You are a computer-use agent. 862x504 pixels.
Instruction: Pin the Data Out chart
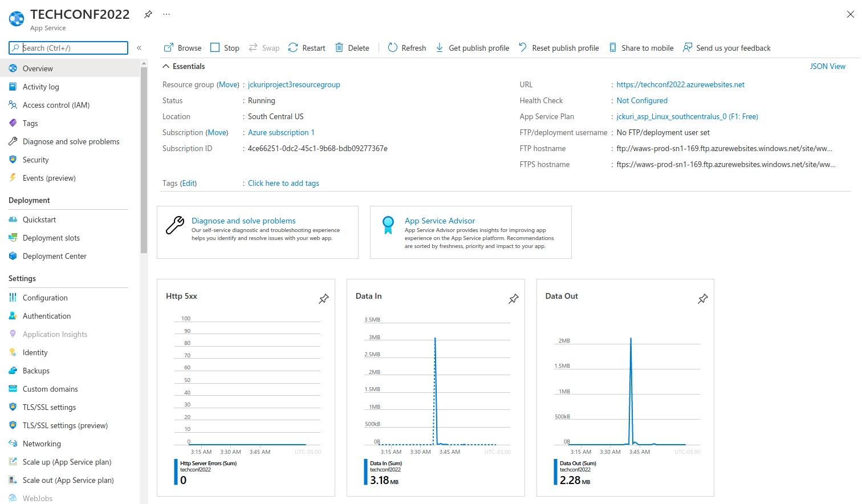[703, 298]
